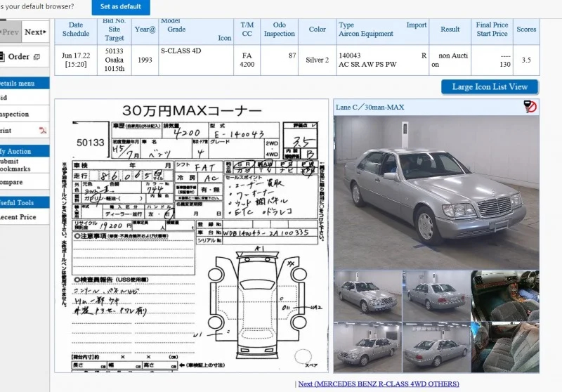Screen dimensions: 562x392
Task: Follow the Next Mercedes Benz R-Class link
Action: [x=378, y=384]
